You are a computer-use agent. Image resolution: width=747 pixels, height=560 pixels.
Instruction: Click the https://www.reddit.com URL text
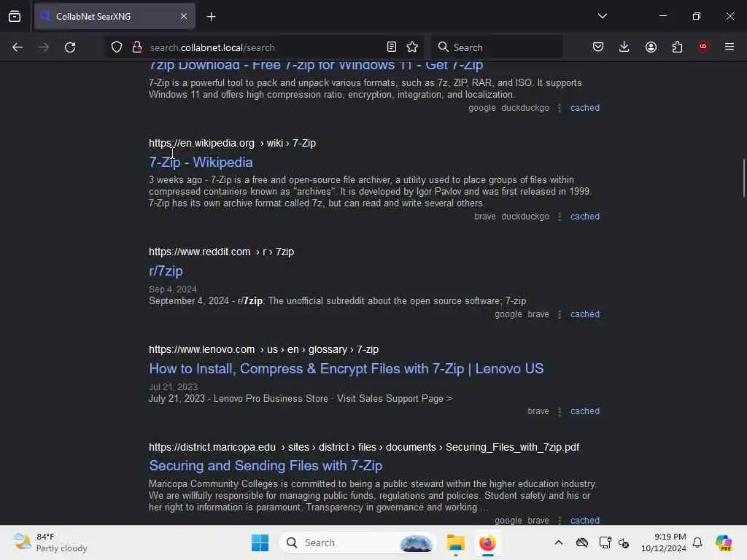pyautogui.click(x=199, y=252)
